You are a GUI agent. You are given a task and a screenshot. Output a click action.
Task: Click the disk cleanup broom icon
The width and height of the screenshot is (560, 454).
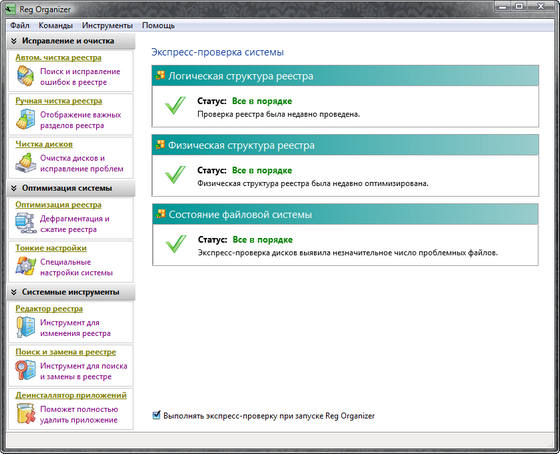[26, 163]
